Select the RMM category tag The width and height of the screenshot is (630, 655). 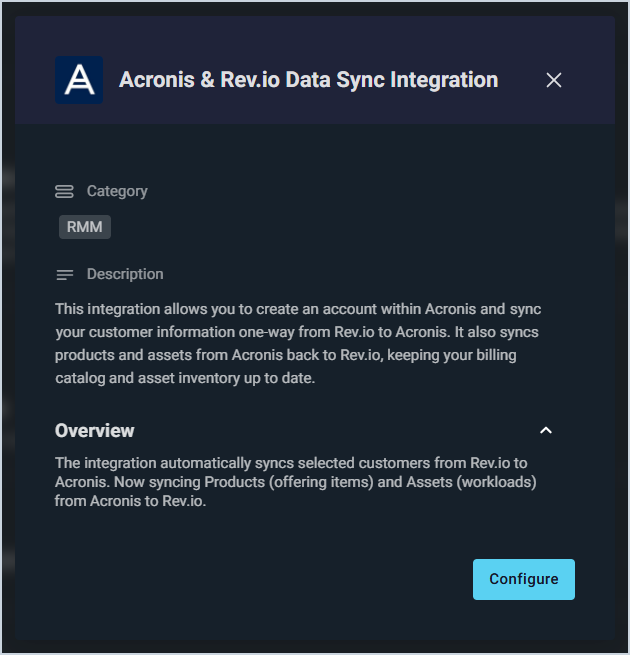(85, 227)
